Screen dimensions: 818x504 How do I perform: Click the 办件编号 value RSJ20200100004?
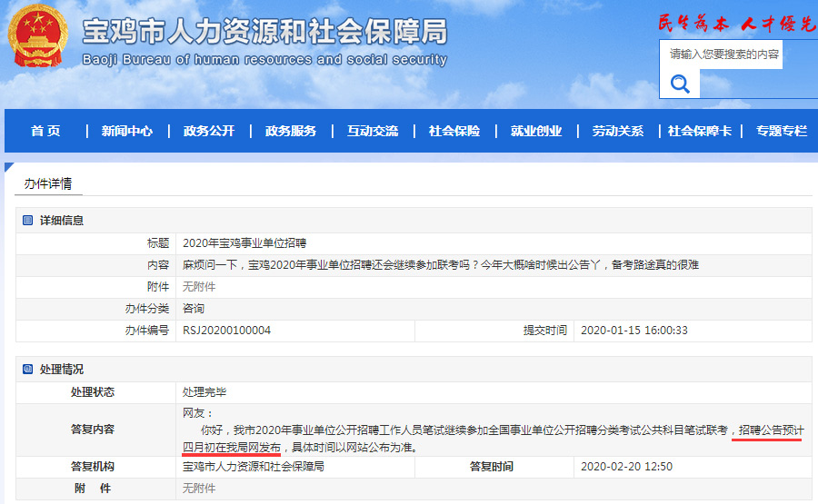[x=226, y=331]
